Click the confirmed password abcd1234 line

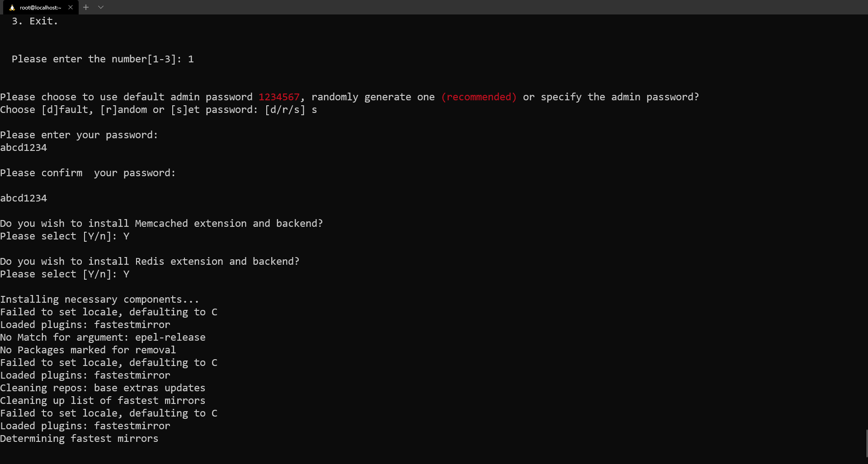click(x=24, y=198)
